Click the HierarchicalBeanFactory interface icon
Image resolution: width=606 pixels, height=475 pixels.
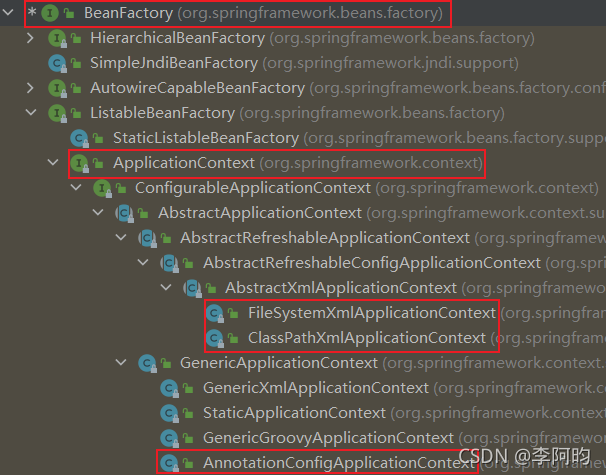click(57, 38)
